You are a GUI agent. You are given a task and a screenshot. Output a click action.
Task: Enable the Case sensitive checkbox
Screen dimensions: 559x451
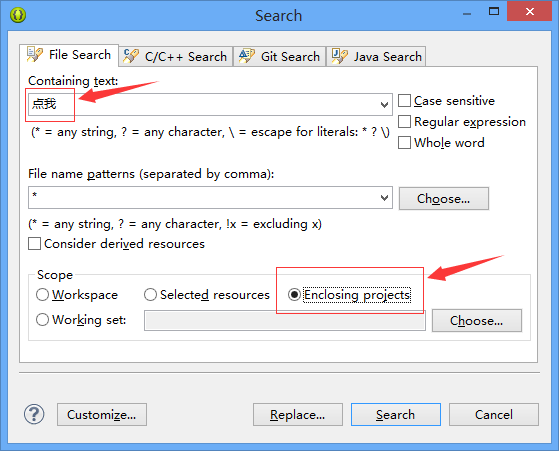[x=404, y=101]
